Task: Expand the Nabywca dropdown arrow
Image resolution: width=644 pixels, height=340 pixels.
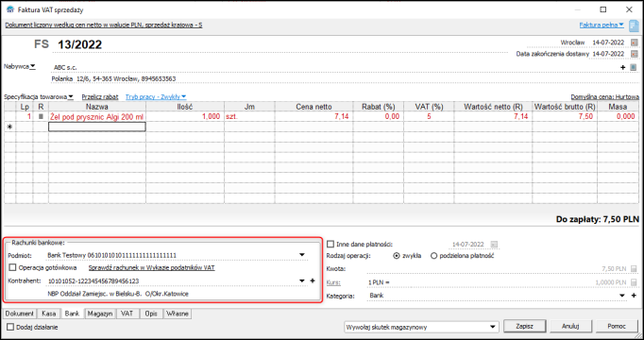Action: coord(33,66)
